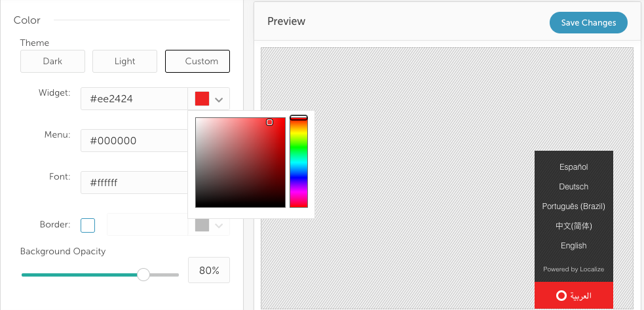Select 中文(简体) language option

coord(574,226)
